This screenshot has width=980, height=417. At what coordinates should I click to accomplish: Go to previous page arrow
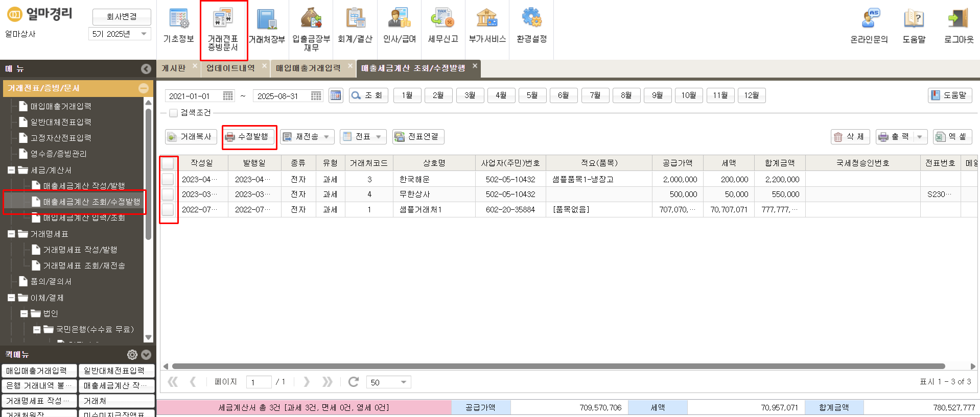[x=193, y=382]
